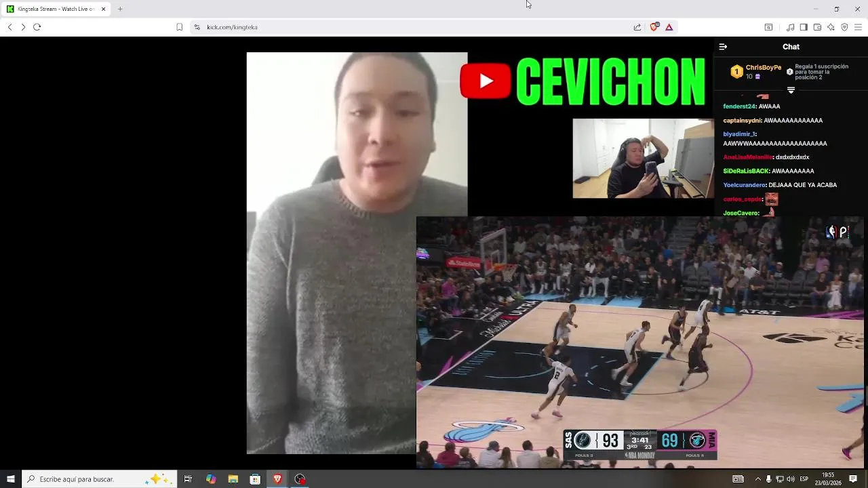
Task: Collapse the chat panel with the arrow icon
Action: (723, 47)
